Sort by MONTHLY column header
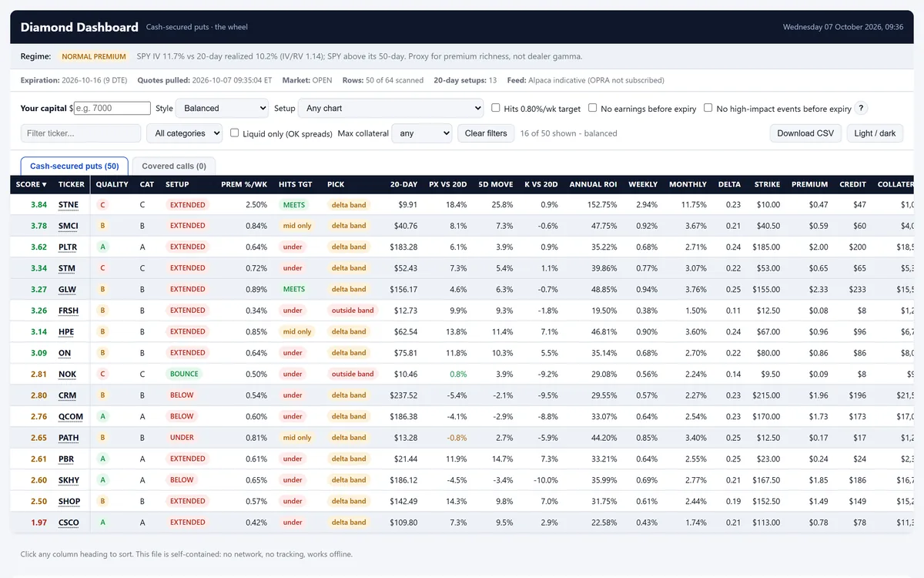This screenshot has height=578, width=924. (688, 184)
